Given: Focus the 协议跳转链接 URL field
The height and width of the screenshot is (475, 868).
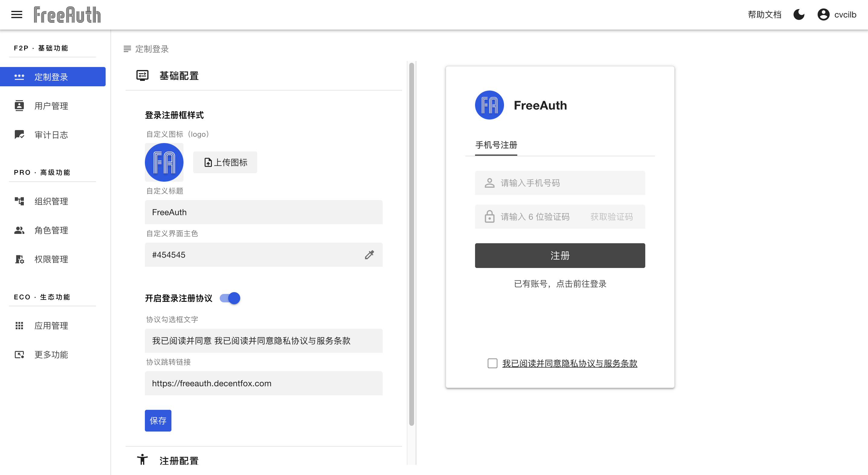Looking at the screenshot, I should tap(263, 383).
